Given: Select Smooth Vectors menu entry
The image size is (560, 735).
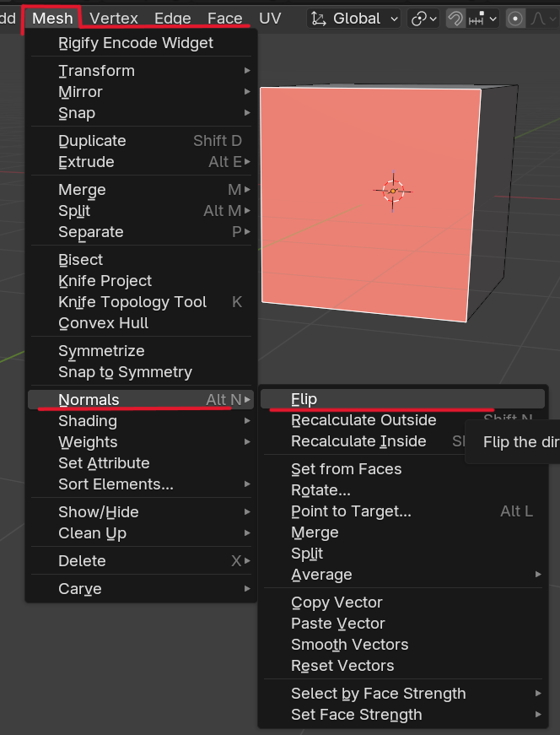Looking at the screenshot, I should click(349, 645).
